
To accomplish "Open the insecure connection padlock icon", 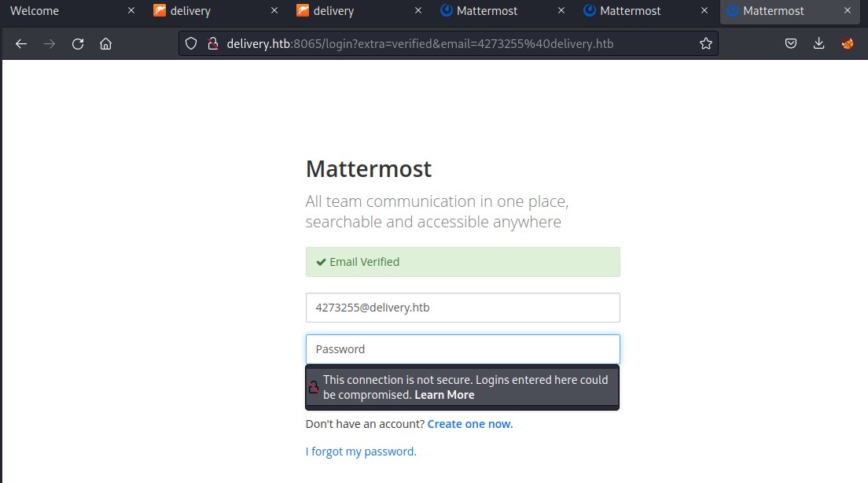I will point(211,43).
